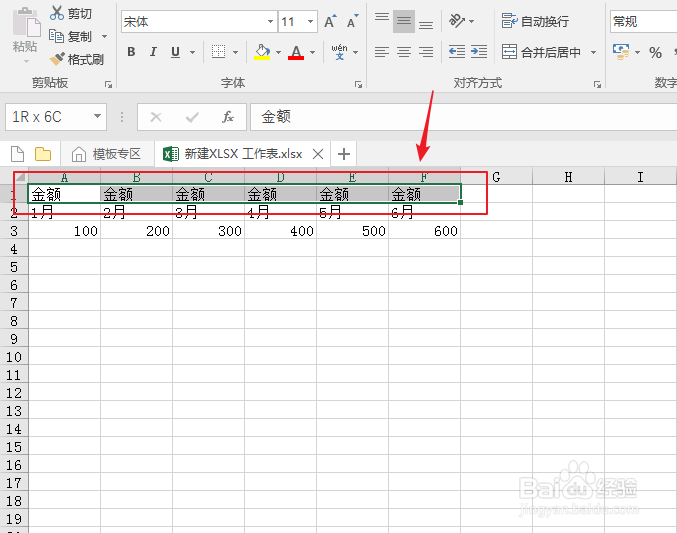Open the paste options dropdown arrow

coord(26,62)
